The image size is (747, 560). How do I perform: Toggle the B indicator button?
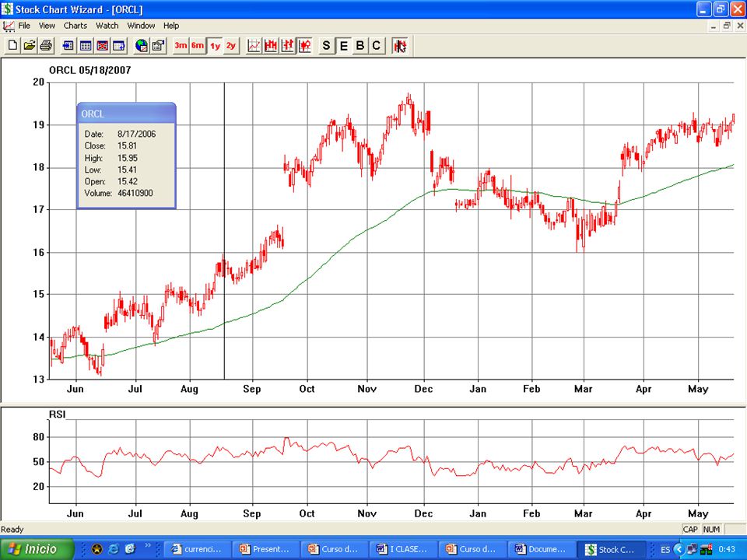pyautogui.click(x=360, y=46)
